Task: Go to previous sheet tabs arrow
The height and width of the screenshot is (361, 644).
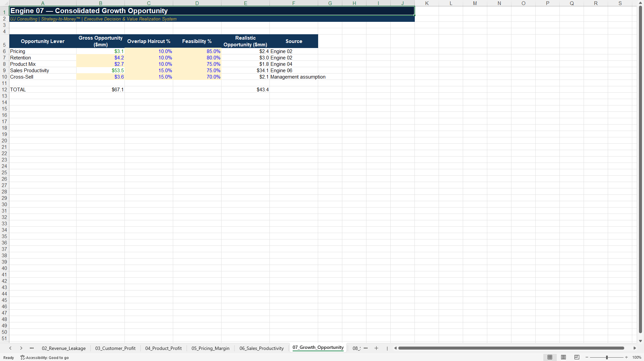Action: pos(10,348)
